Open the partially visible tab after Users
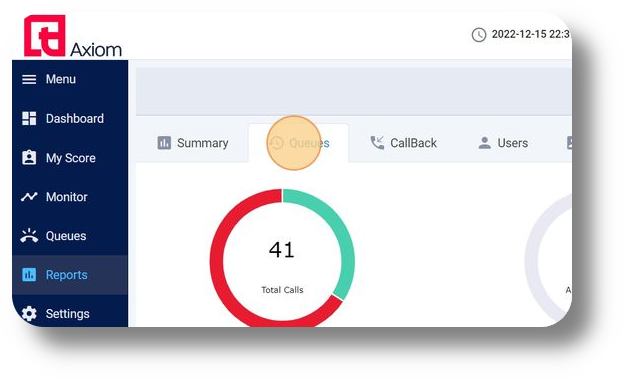Viewport: 624px width, 379px height. (569, 143)
